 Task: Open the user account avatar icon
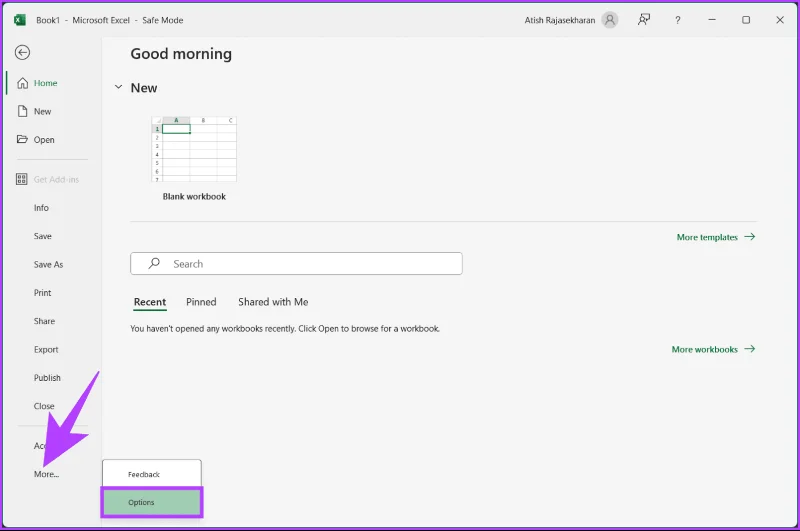coord(610,20)
